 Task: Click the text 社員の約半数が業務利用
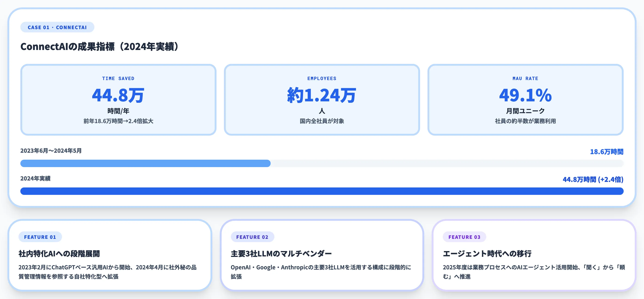click(525, 121)
